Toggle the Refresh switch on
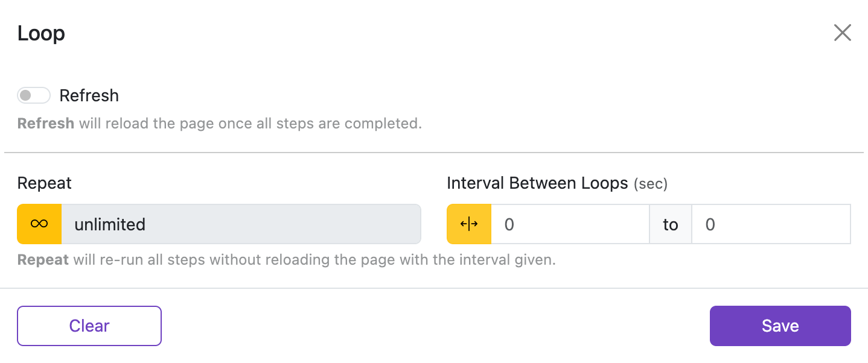Image resolution: width=868 pixels, height=363 pixels. point(34,95)
